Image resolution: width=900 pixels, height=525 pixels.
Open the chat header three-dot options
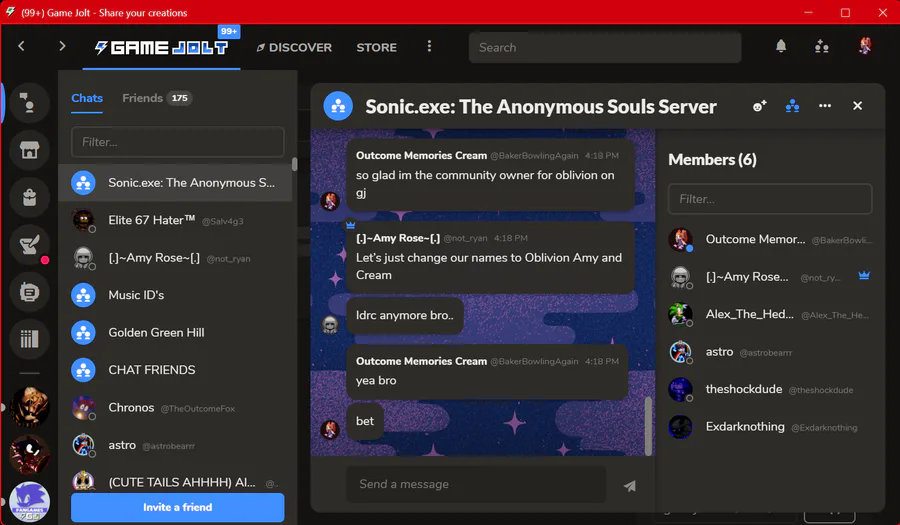point(825,106)
